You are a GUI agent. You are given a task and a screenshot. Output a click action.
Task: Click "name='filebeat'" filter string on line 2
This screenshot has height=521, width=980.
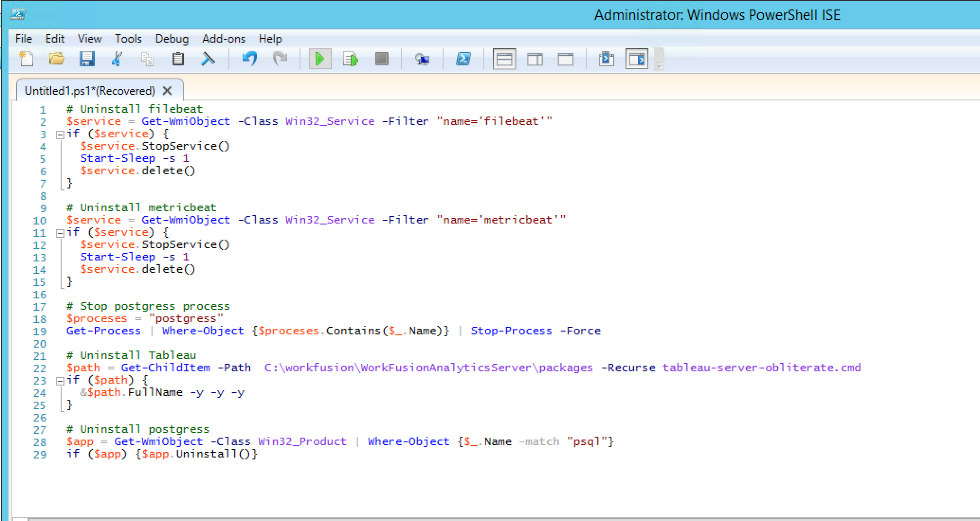point(495,121)
